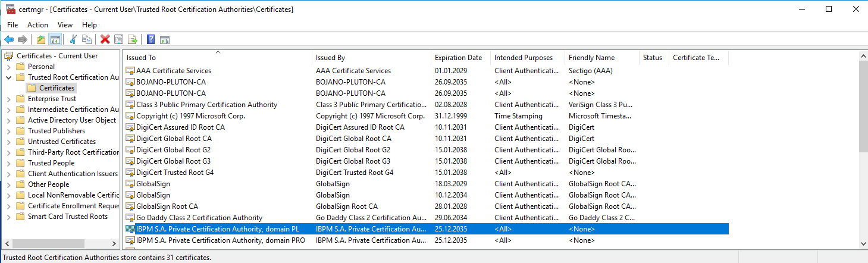The height and width of the screenshot is (263, 868).
Task: Click right arrow of tree pane scrollbar
Action: [x=114, y=244]
